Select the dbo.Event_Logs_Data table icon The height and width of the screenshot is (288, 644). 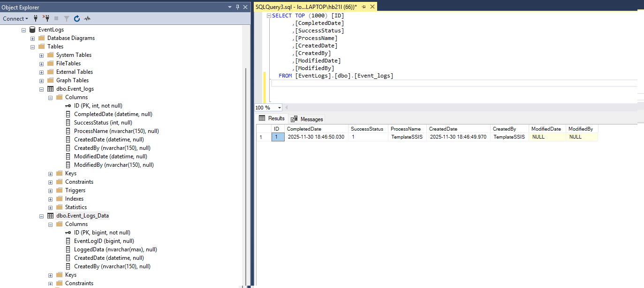(x=51, y=216)
